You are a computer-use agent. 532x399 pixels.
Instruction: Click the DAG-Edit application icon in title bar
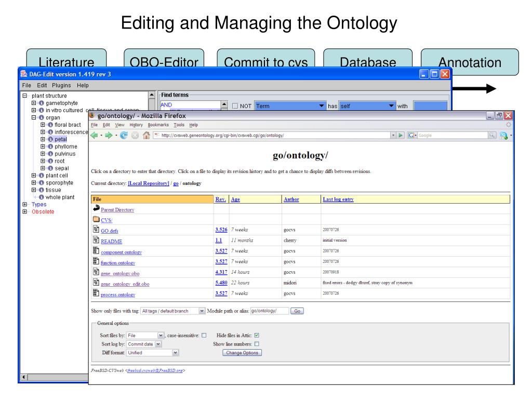[x=24, y=74]
